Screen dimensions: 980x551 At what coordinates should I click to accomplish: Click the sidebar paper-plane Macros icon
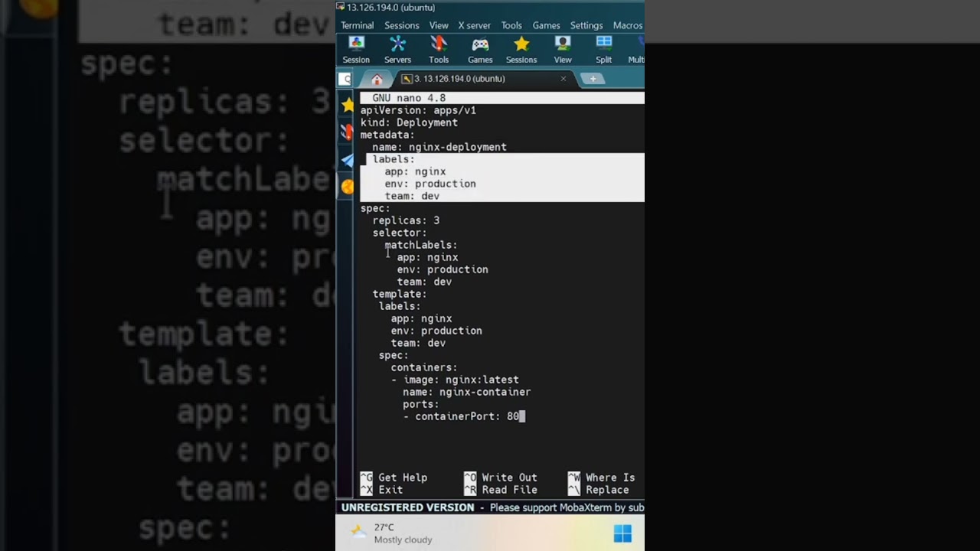(348, 160)
